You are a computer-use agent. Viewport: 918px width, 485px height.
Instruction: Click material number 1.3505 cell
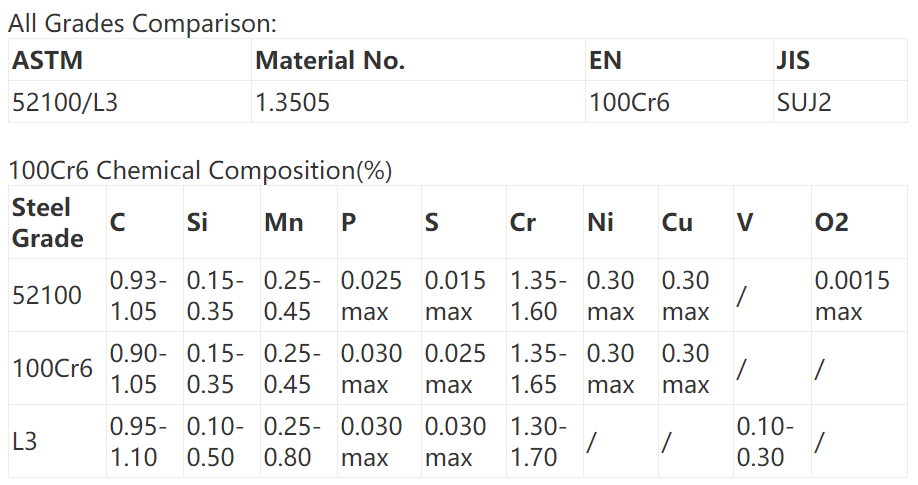tap(293, 102)
